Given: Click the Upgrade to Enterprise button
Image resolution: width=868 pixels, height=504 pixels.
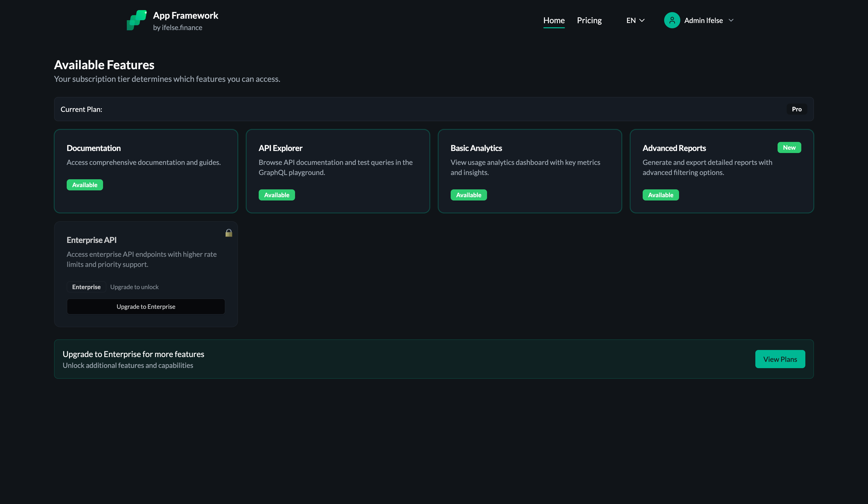Looking at the screenshot, I should [x=146, y=306].
